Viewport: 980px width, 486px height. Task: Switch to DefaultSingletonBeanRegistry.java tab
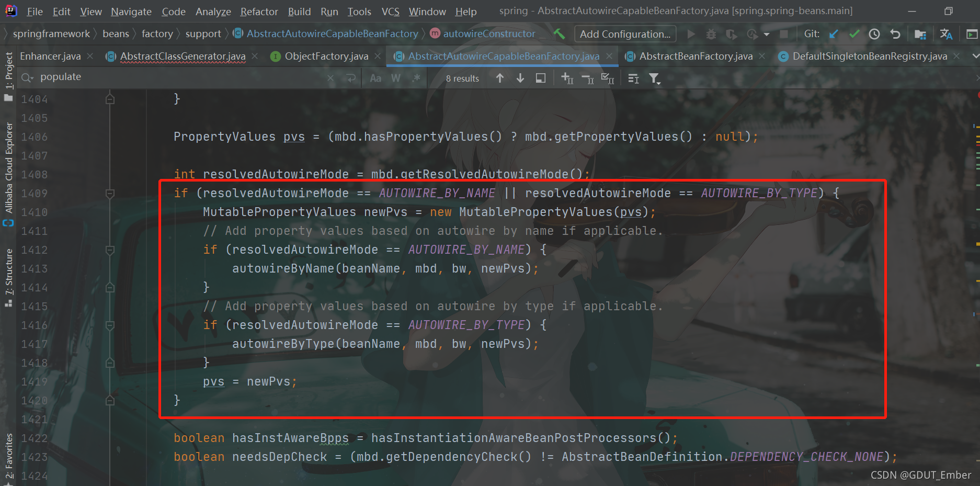870,56
